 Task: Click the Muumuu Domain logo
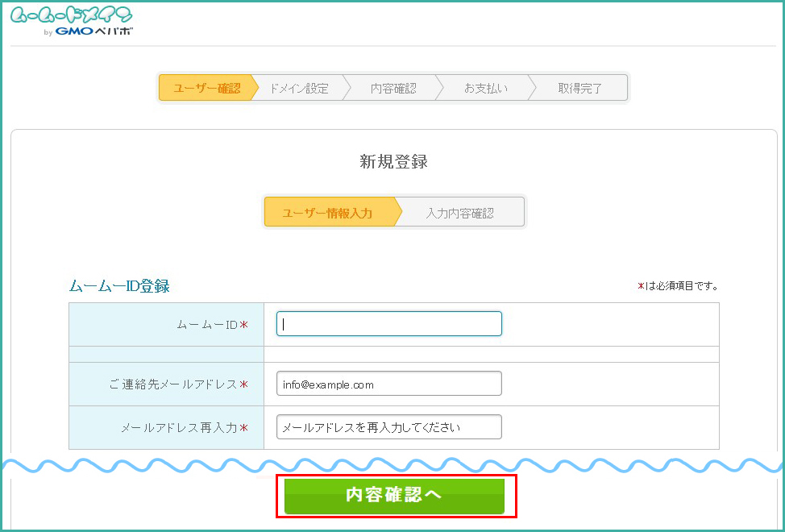71,16
